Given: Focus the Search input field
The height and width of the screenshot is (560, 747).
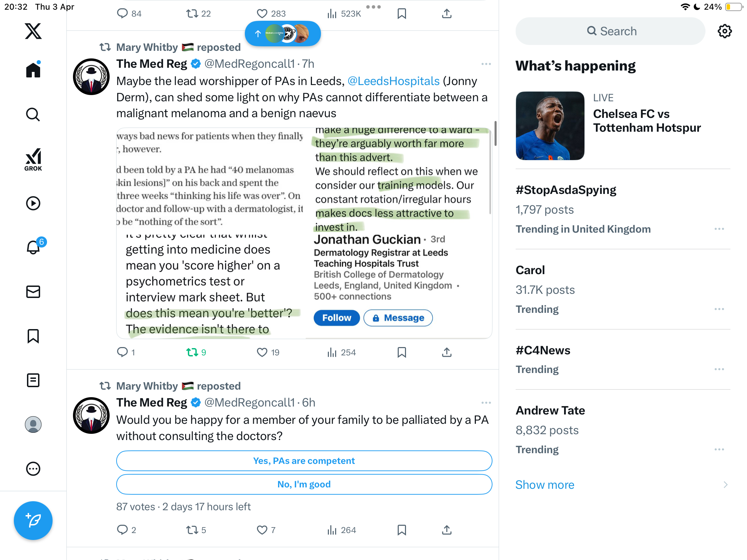Looking at the screenshot, I should click(610, 31).
